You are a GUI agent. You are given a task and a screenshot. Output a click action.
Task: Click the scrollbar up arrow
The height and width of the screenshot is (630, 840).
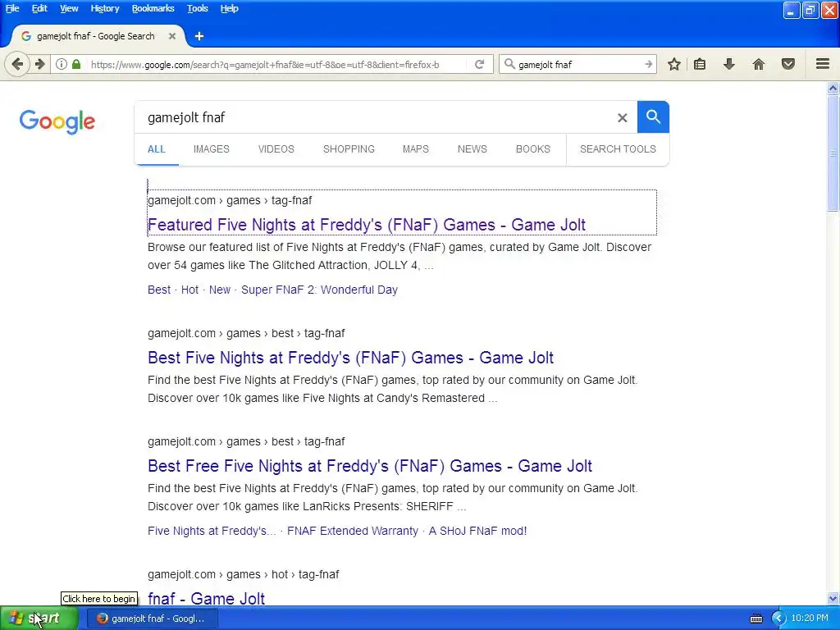(x=833, y=89)
